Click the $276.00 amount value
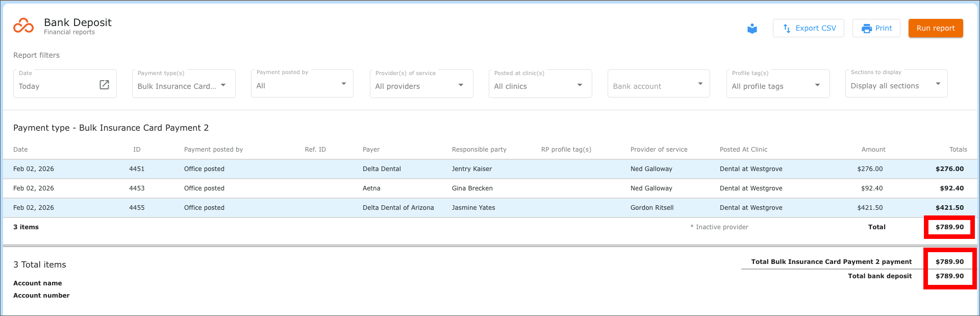 click(870, 169)
